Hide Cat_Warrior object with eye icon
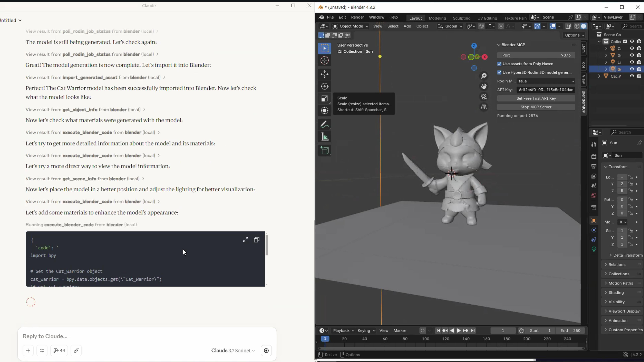Image resolution: width=644 pixels, height=362 pixels. click(632, 76)
